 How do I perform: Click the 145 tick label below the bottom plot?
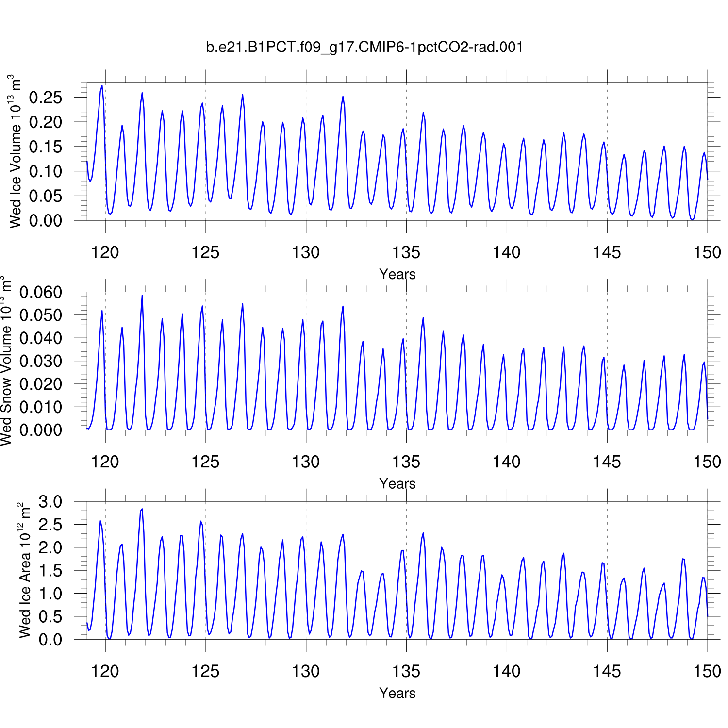coord(607,672)
